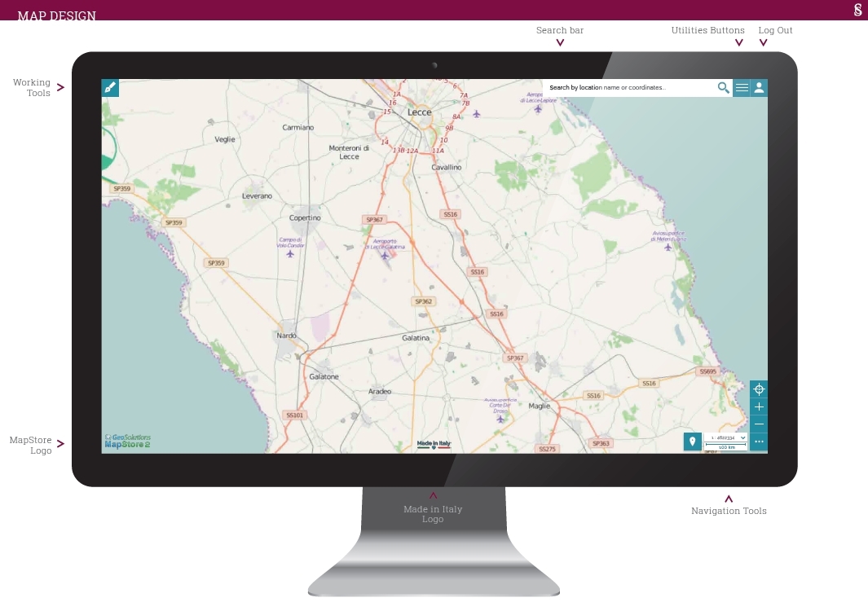Click the Carmiano town label
Viewport: 868px width, 602px height.
[x=297, y=127]
